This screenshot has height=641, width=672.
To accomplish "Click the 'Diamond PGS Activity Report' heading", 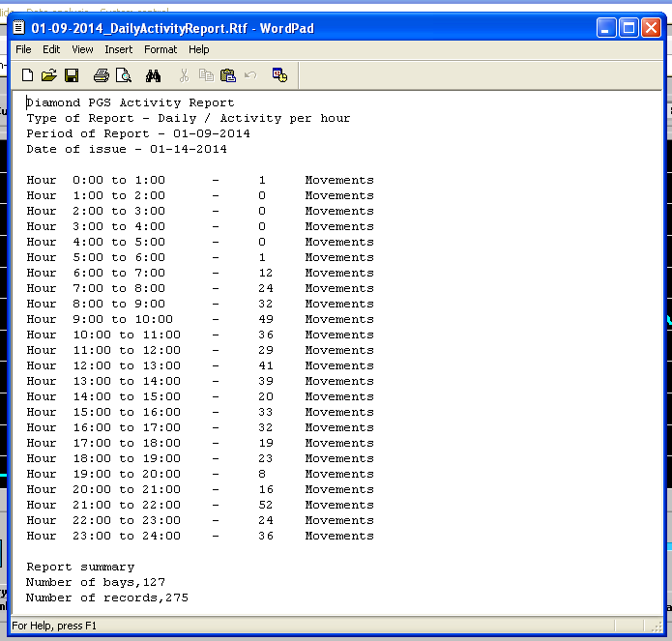I will [131, 102].
